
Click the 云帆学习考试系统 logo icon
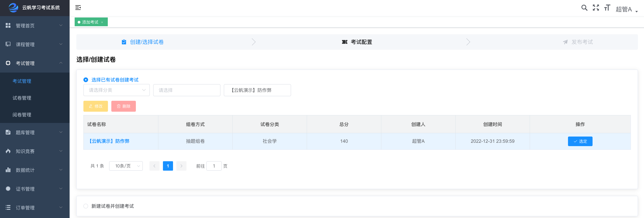[x=13, y=8]
